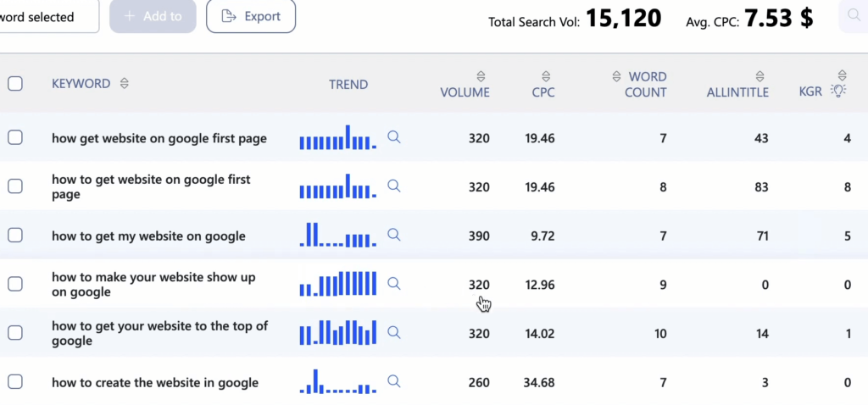Open trend chart for 'how to get your website to the top'
Image resolution: width=868 pixels, height=405 pixels.
coord(337,332)
